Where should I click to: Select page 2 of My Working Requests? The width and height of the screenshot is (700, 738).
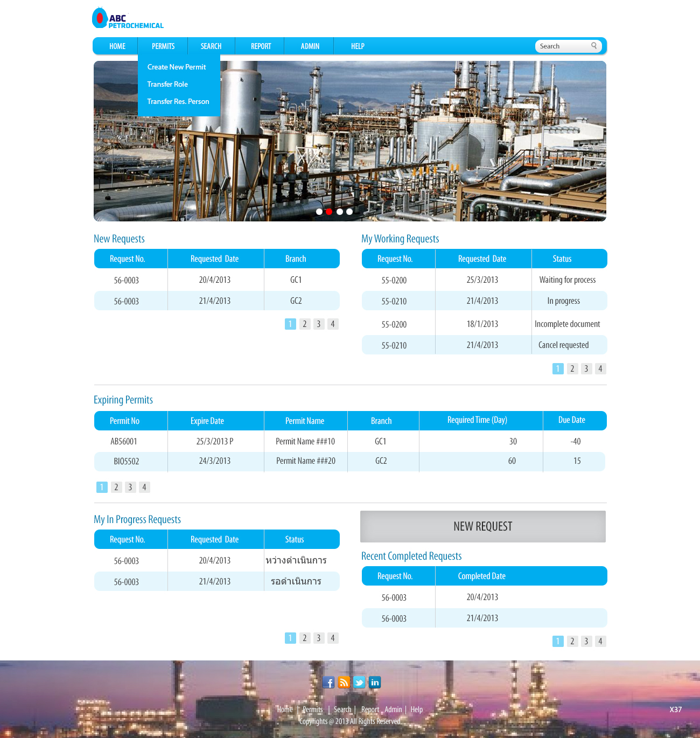pyautogui.click(x=572, y=368)
